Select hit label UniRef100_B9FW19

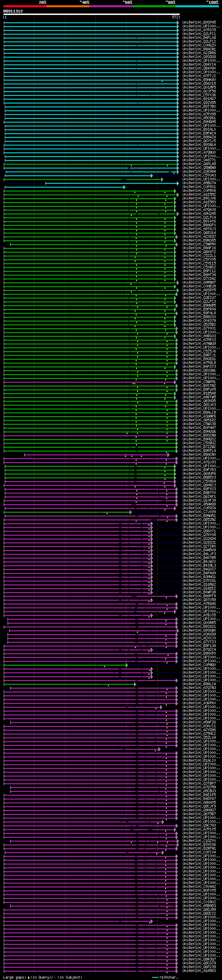(x=199, y=133)
